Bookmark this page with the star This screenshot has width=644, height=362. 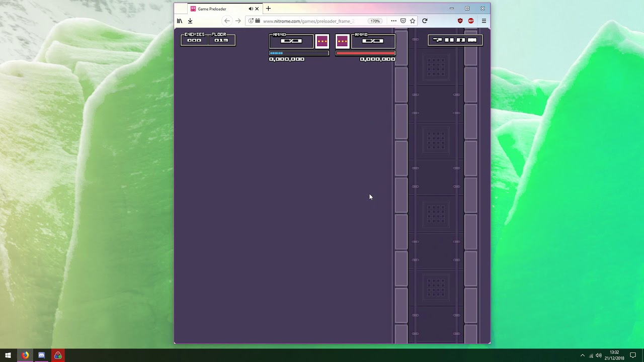[x=413, y=21]
